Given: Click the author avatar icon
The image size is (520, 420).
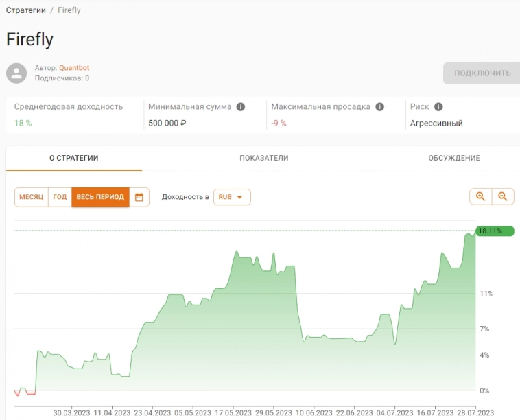Looking at the screenshot, I should (16, 73).
